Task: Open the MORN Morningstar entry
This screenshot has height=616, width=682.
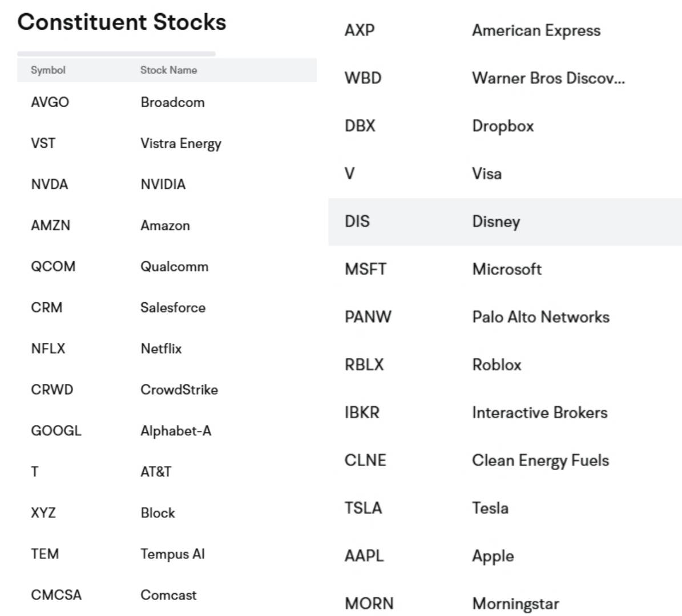Action: click(505, 603)
